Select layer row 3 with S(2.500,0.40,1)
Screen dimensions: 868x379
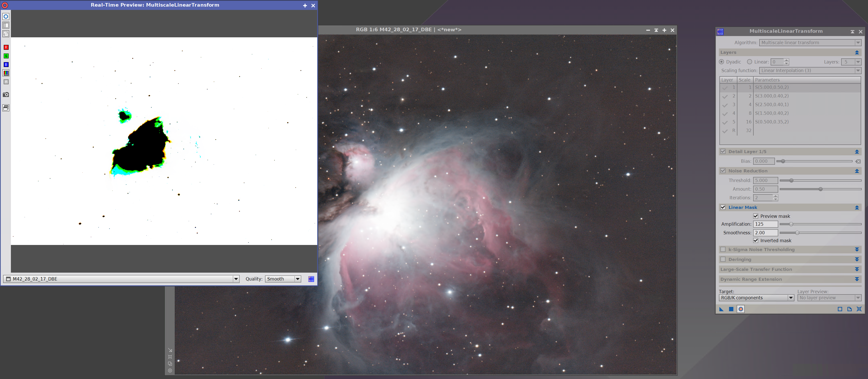coord(790,105)
